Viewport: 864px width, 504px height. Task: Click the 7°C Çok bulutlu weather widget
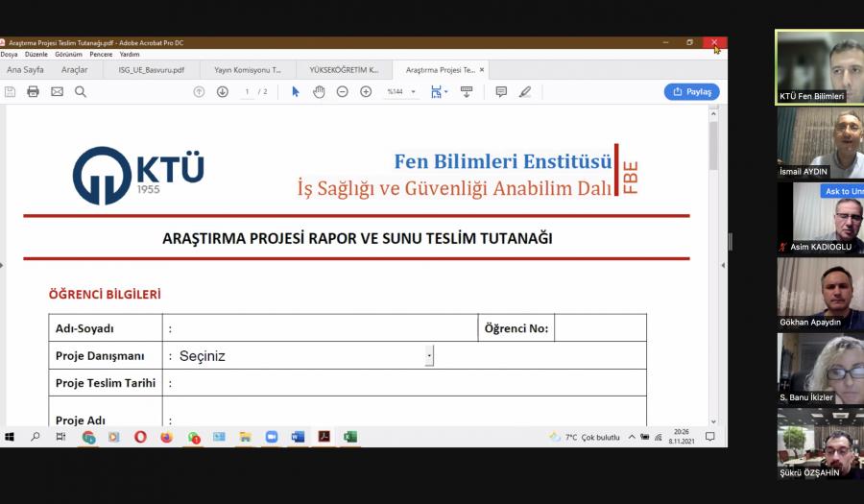click(x=585, y=438)
